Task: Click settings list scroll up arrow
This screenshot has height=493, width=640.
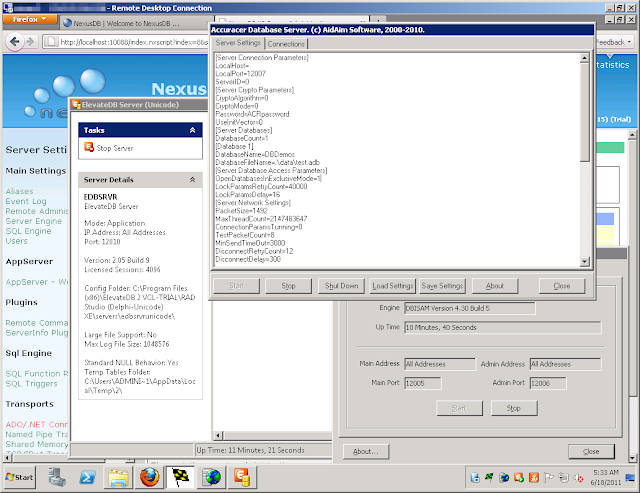Action: tap(584, 58)
